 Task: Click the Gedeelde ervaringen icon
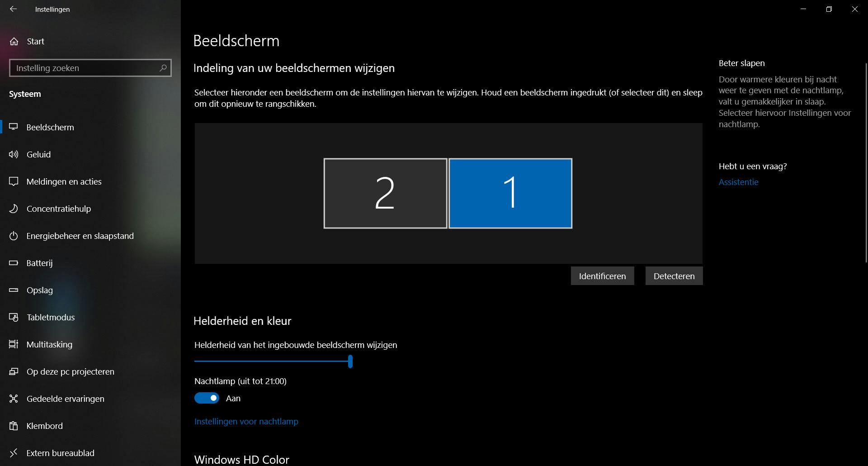click(14, 399)
